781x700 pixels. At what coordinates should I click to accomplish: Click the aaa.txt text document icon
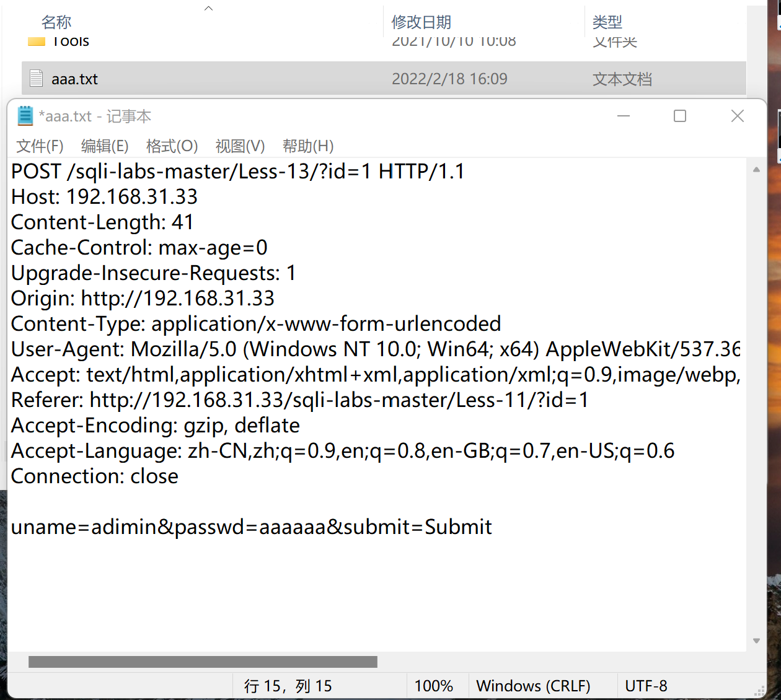(35, 79)
